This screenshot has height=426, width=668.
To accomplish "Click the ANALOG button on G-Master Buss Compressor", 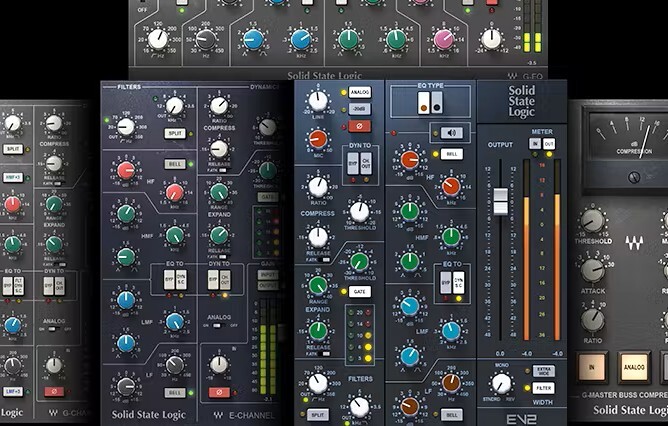I will [x=634, y=367].
